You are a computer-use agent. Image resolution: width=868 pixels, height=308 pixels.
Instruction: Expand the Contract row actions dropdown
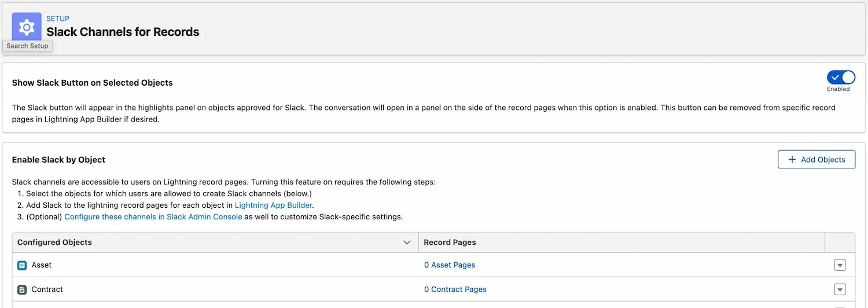[840, 289]
